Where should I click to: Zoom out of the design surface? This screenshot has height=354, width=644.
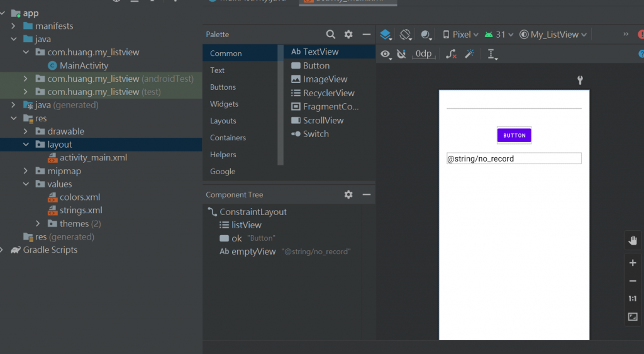pyautogui.click(x=633, y=281)
